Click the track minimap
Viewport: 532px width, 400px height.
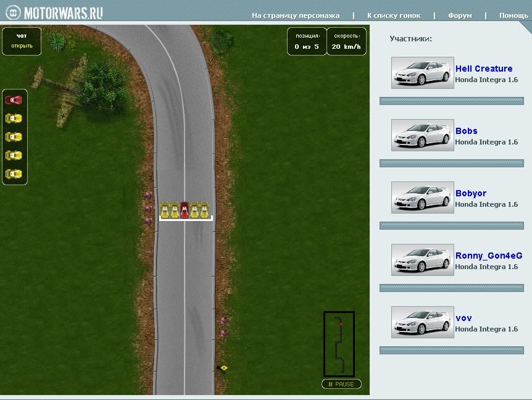pyautogui.click(x=339, y=344)
